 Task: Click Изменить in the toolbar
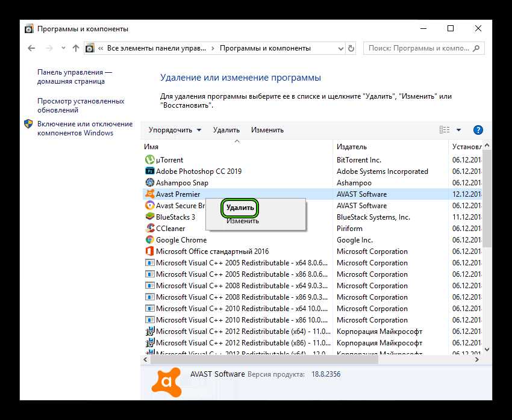click(x=267, y=130)
